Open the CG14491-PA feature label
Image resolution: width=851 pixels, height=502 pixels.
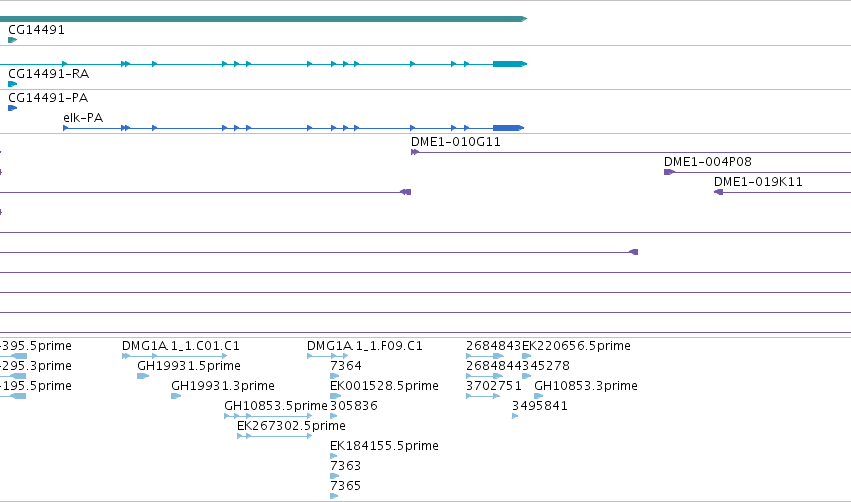[48, 98]
